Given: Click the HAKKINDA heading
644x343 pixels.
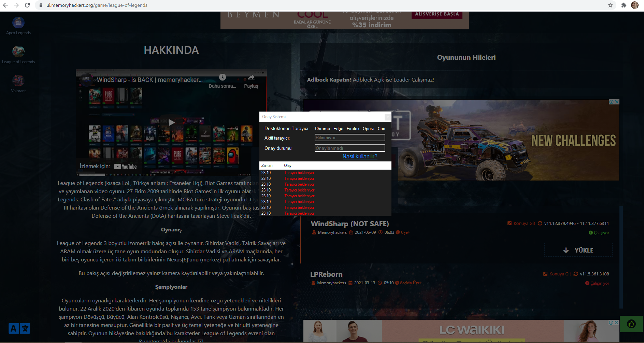Looking at the screenshot, I should click(x=171, y=51).
